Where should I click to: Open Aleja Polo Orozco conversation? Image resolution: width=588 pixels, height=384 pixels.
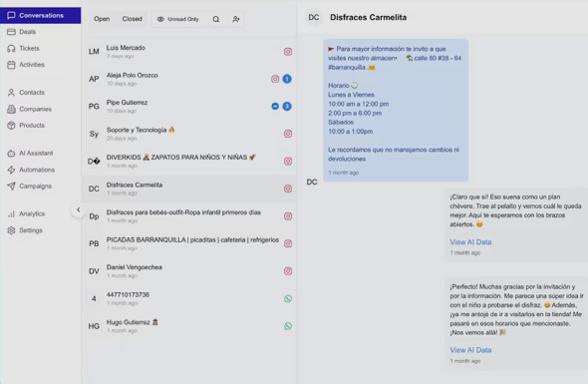point(189,79)
